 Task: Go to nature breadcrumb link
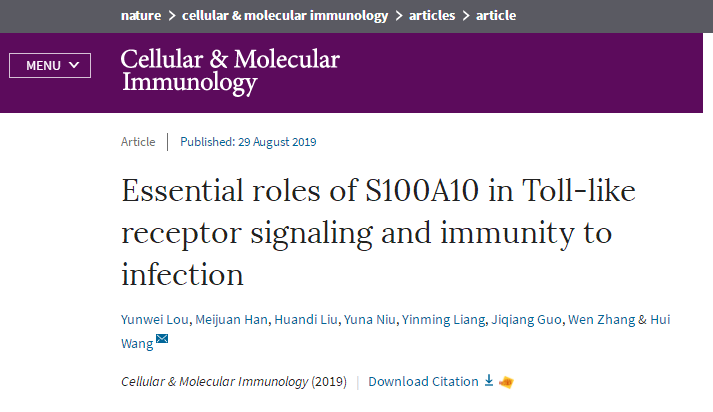pos(140,15)
